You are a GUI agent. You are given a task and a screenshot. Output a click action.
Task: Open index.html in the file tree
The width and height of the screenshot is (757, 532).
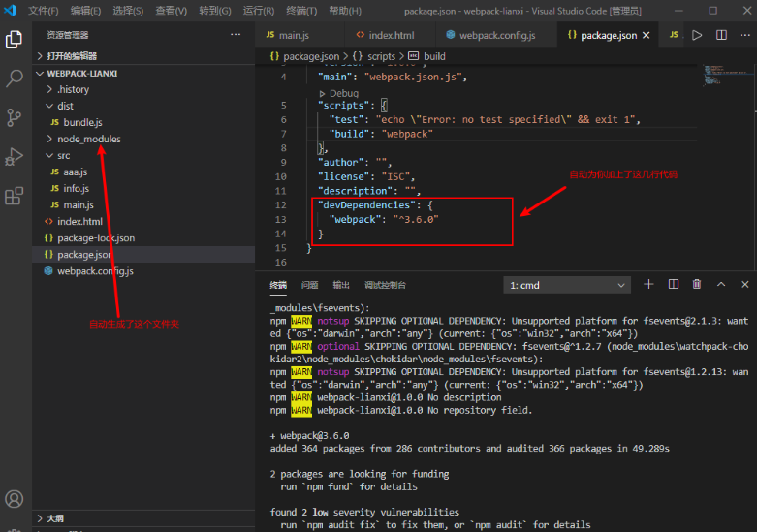[143, 222]
